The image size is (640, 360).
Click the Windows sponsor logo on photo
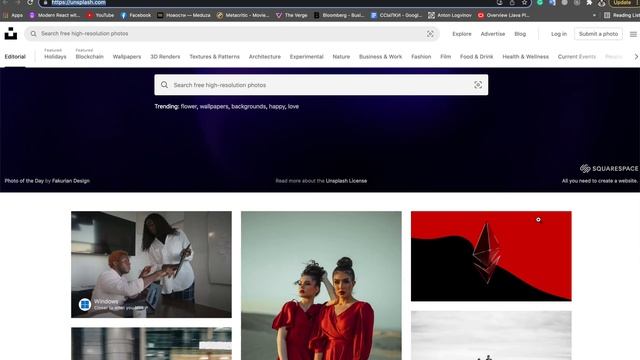coord(84,304)
